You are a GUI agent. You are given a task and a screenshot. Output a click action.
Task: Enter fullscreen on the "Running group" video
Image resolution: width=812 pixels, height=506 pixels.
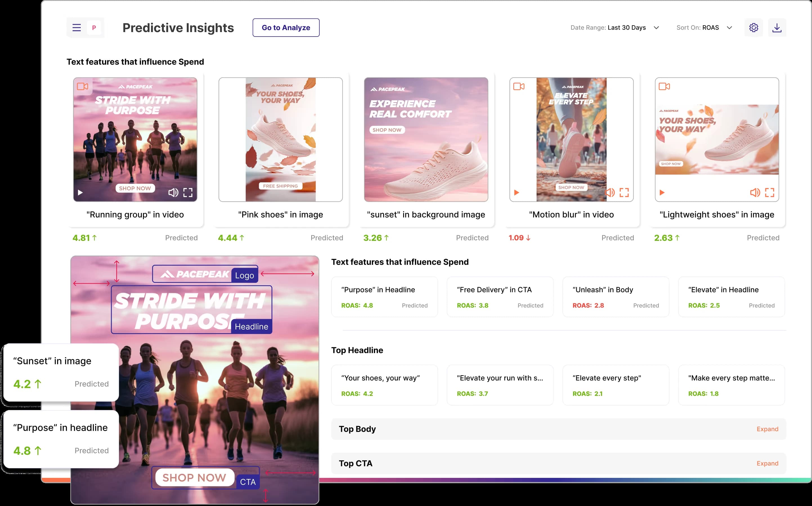(188, 192)
